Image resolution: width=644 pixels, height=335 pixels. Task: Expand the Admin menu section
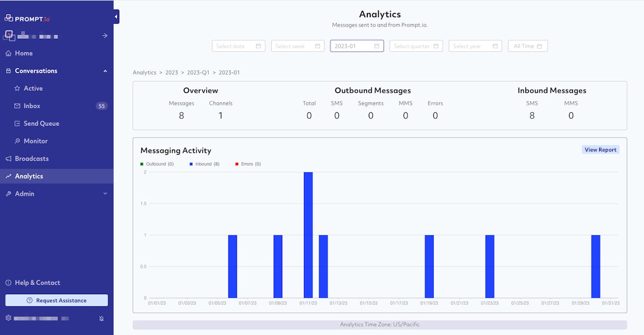[x=105, y=194]
